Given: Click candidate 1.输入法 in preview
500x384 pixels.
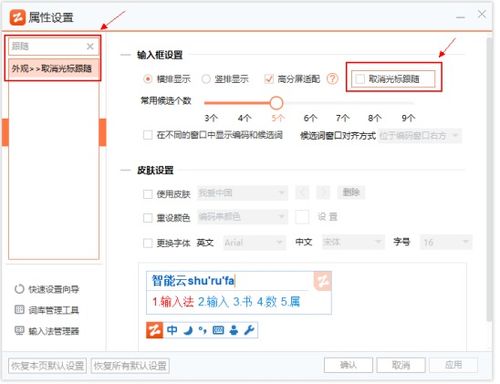Looking at the screenshot, I should tap(173, 302).
